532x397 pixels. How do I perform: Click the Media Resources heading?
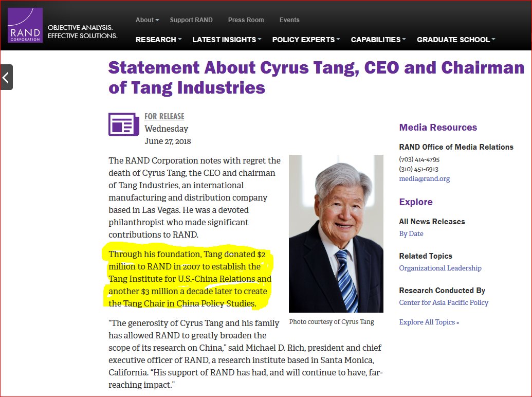tap(438, 127)
